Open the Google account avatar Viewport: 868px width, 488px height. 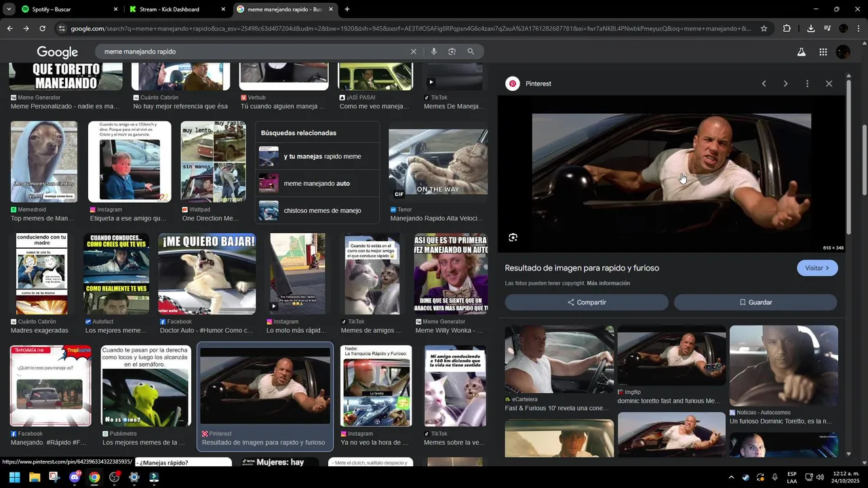[843, 52]
